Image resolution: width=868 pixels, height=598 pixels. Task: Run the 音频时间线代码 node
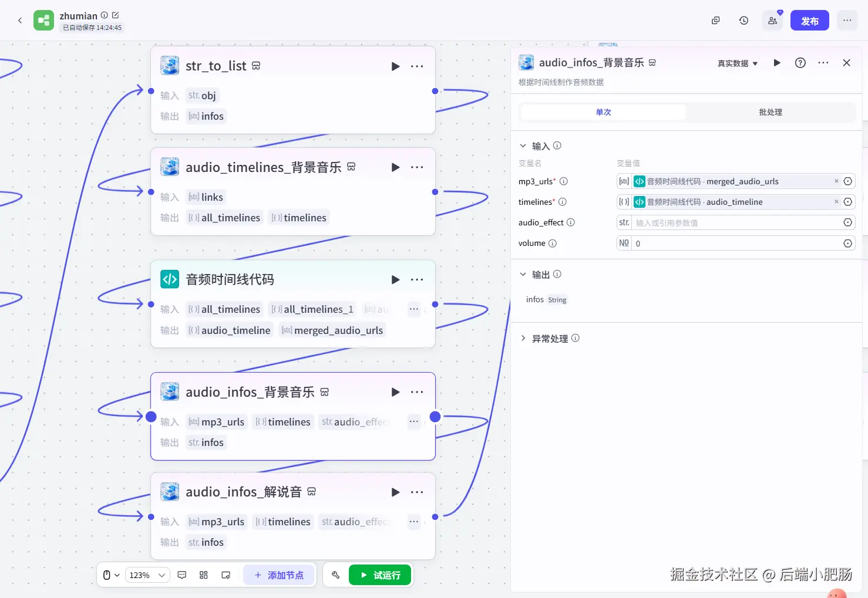pos(395,280)
